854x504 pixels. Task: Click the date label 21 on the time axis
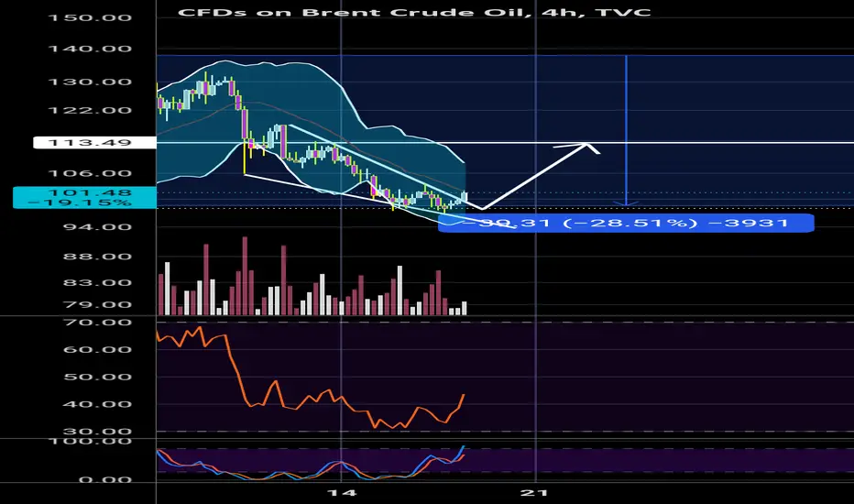(534, 493)
